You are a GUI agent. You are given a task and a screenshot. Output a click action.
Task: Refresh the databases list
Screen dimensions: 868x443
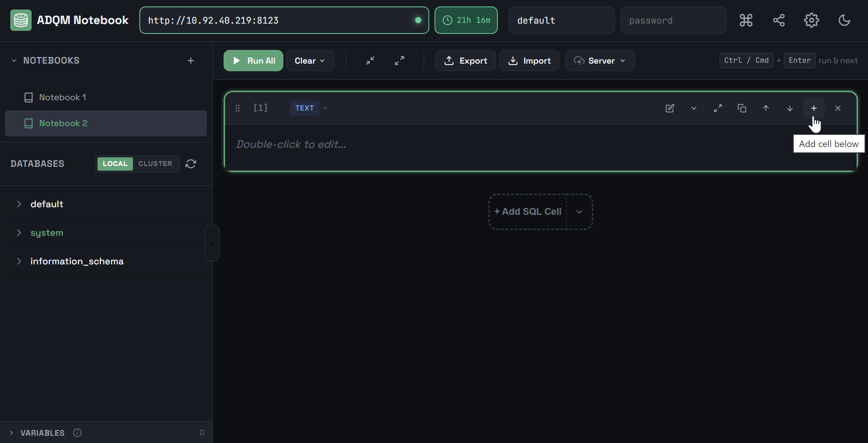click(191, 164)
